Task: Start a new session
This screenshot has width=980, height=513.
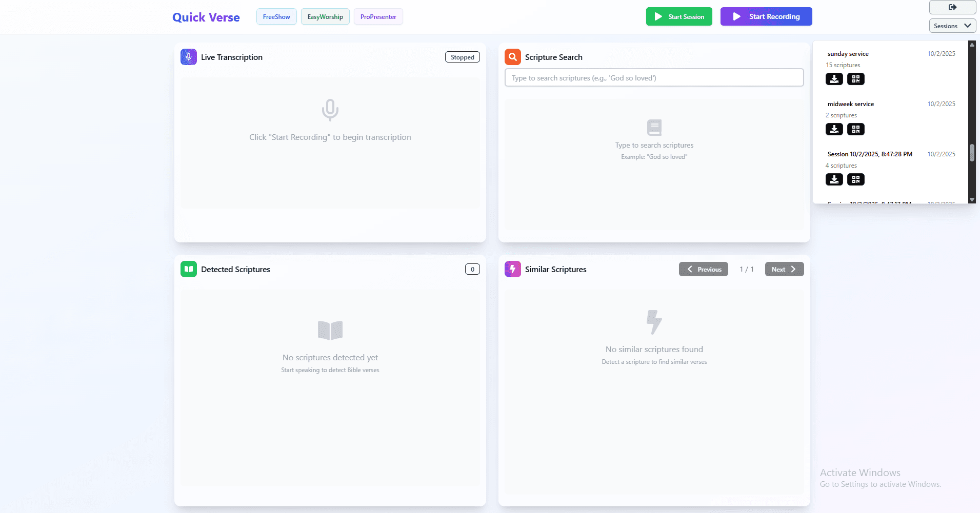Action: [679, 16]
